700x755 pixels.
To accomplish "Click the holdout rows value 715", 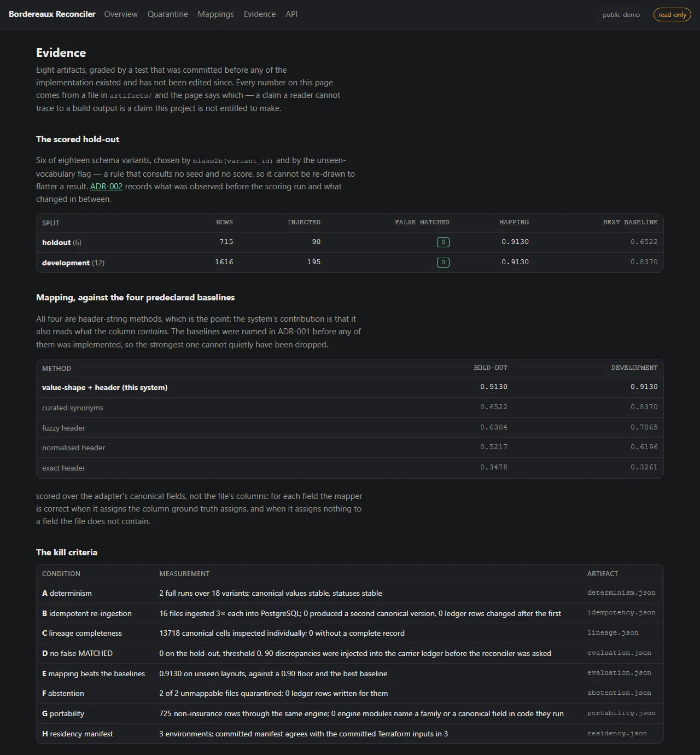I will point(226,242).
